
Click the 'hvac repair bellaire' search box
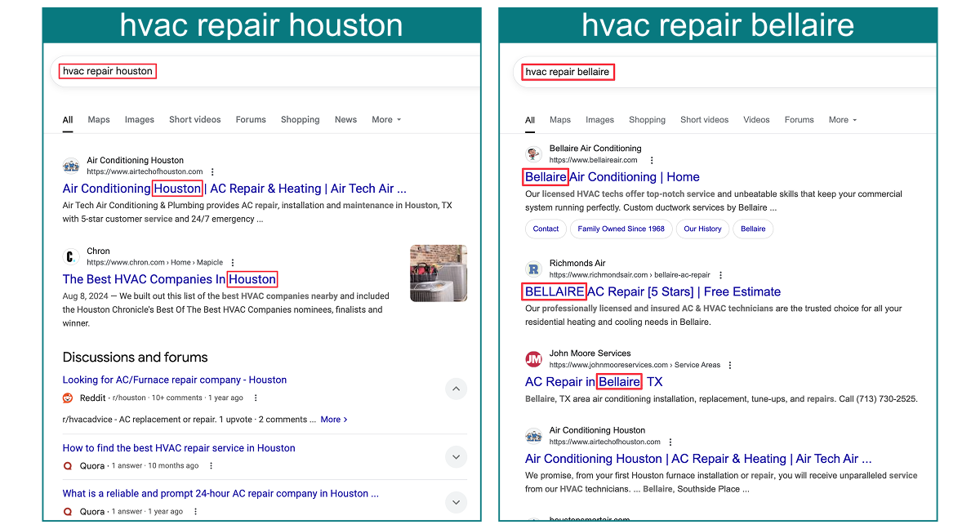pos(727,72)
